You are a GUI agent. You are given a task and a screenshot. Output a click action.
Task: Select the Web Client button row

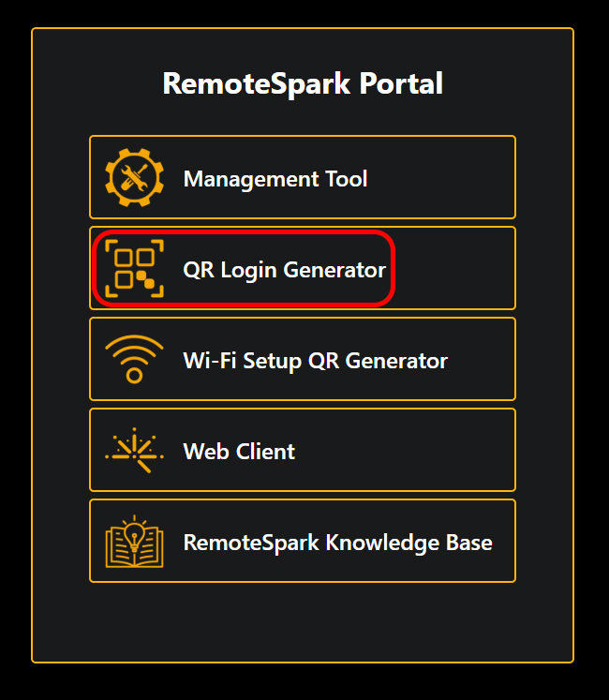coord(303,450)
